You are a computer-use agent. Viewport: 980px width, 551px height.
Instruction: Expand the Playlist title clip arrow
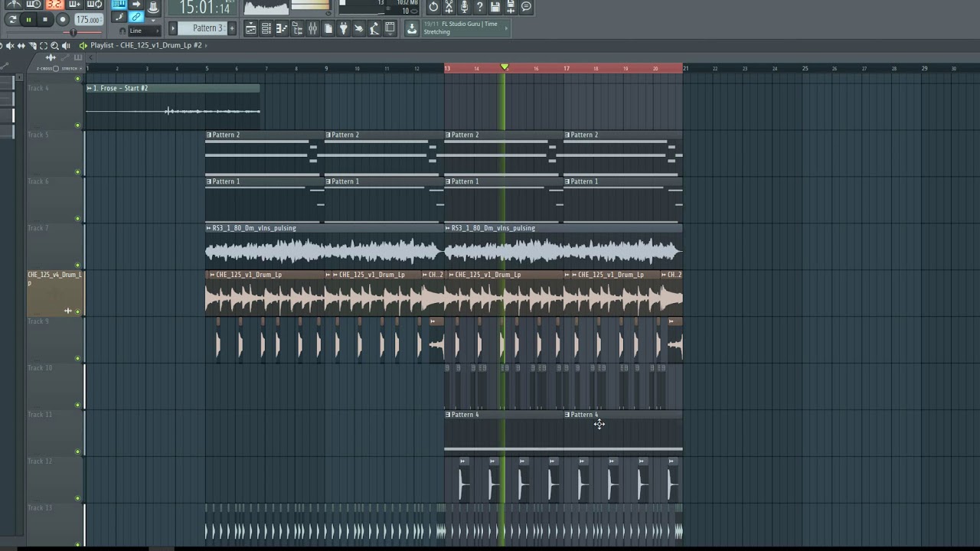[x=206, y=45]
